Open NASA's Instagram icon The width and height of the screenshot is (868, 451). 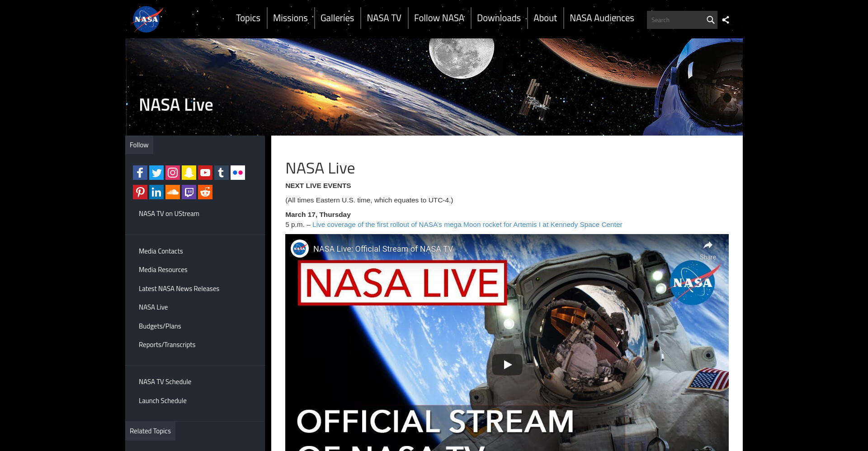pos(173,173)
